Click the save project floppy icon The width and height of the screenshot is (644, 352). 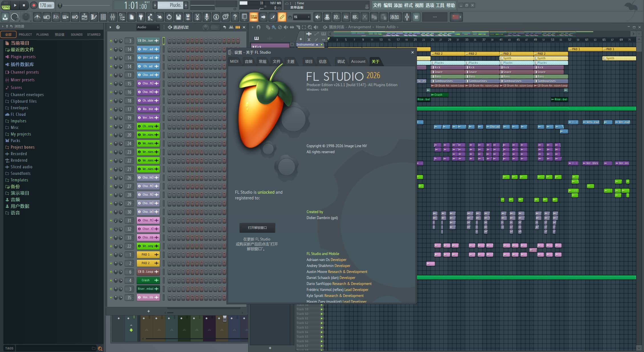[x=179, y=17]
